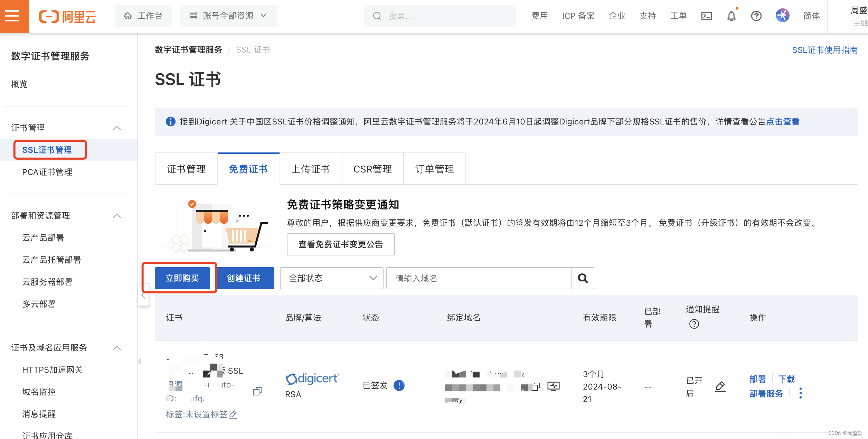Open the 点击查看 announcement link
This screenshot has width=868, height=439.
783,122
